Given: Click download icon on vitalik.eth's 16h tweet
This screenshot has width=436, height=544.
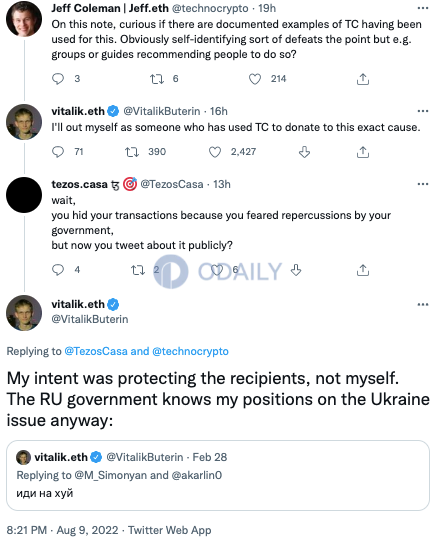Looking at the screenshot, I should tap(304, 152).
